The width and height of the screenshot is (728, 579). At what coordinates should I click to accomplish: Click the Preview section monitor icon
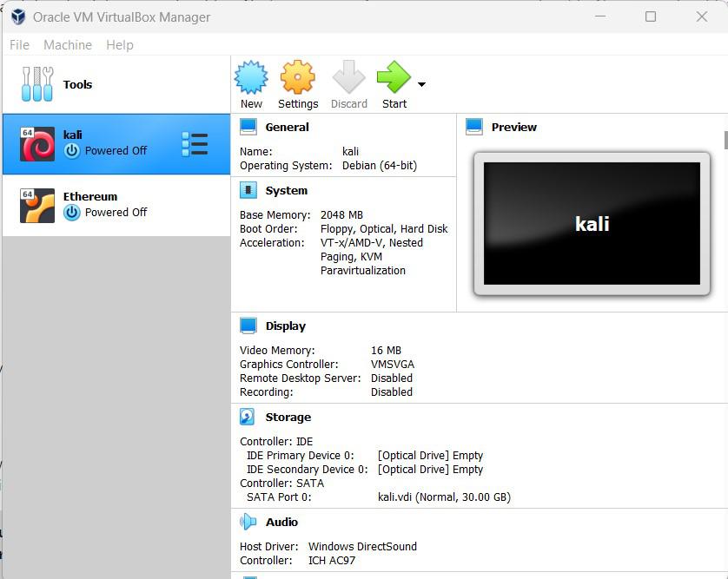474,127
